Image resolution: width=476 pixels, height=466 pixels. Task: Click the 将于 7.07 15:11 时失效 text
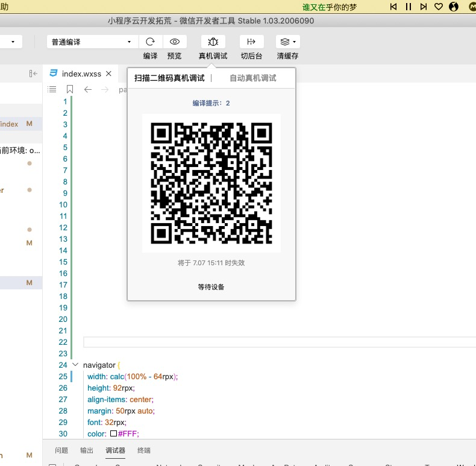click(x=211, y=263)
